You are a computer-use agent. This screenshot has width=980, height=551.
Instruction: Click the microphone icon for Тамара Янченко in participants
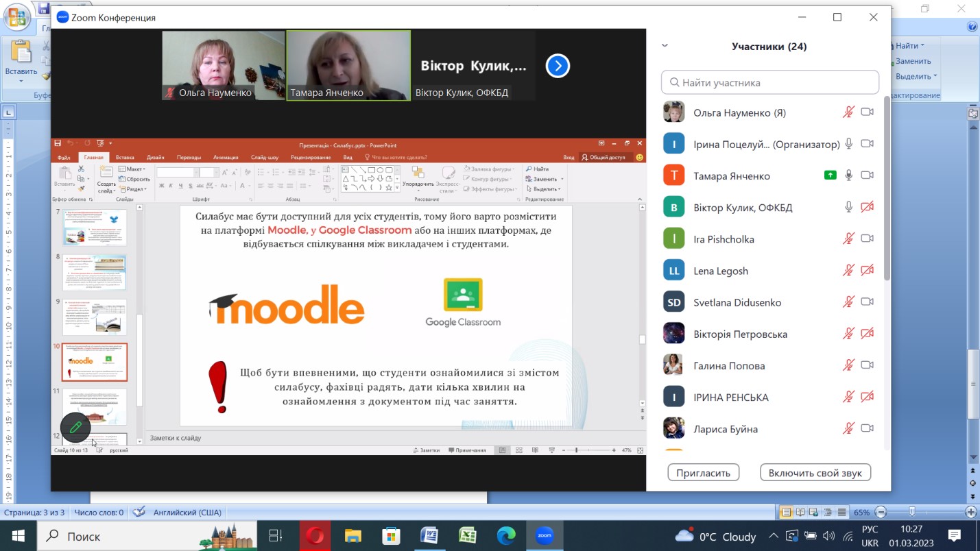[x=849, y=175]
